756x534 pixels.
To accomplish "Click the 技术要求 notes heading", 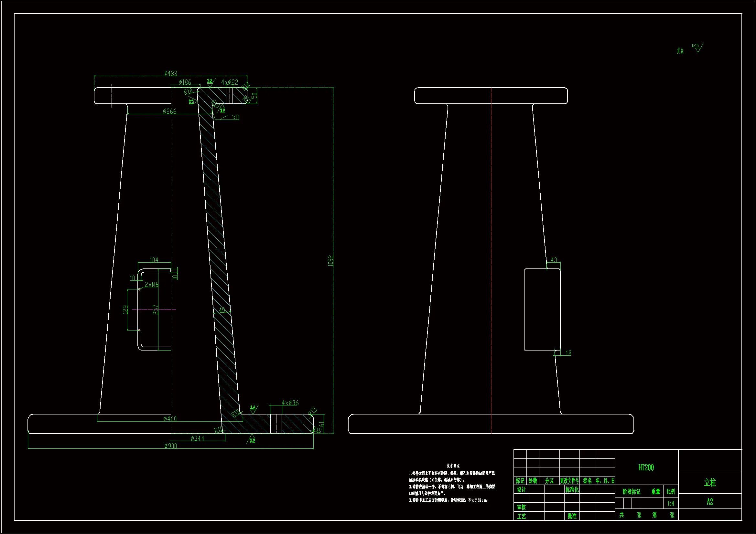I will click(453, 466).
